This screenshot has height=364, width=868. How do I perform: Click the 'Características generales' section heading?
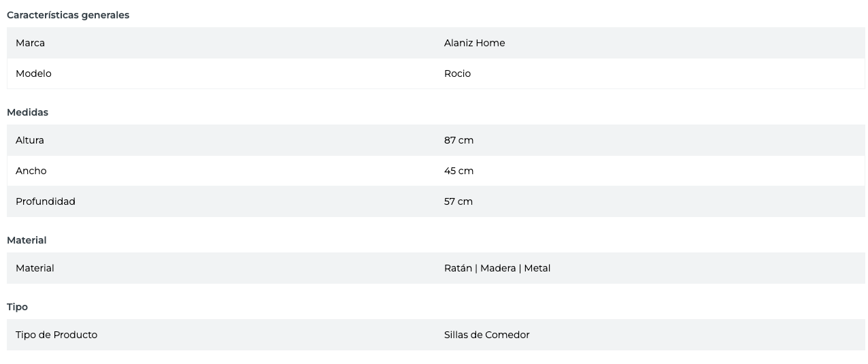[x=68, y=15]
